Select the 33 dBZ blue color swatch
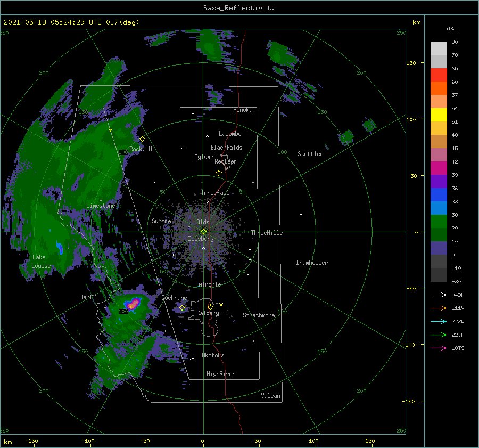This screenshot has width=479, height=448. click(439, 195)
